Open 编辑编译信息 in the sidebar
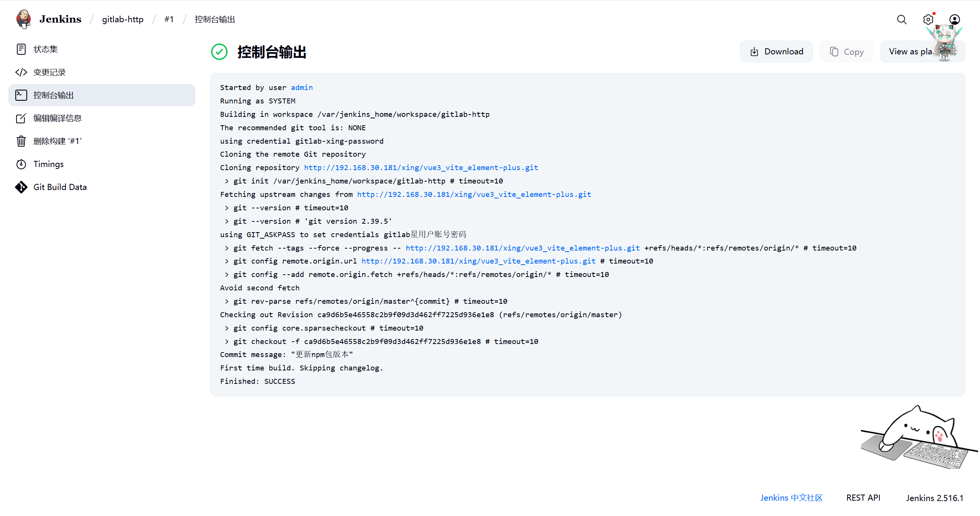The width and height of the screenshot is (980, 516). point(102,118)
